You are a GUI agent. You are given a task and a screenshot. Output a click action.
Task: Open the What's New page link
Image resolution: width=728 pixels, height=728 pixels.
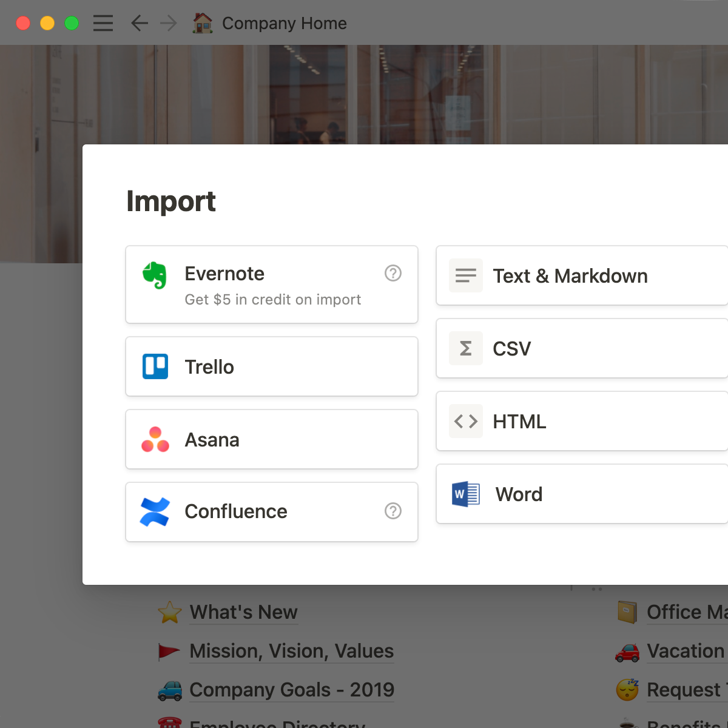coord(243,612)
